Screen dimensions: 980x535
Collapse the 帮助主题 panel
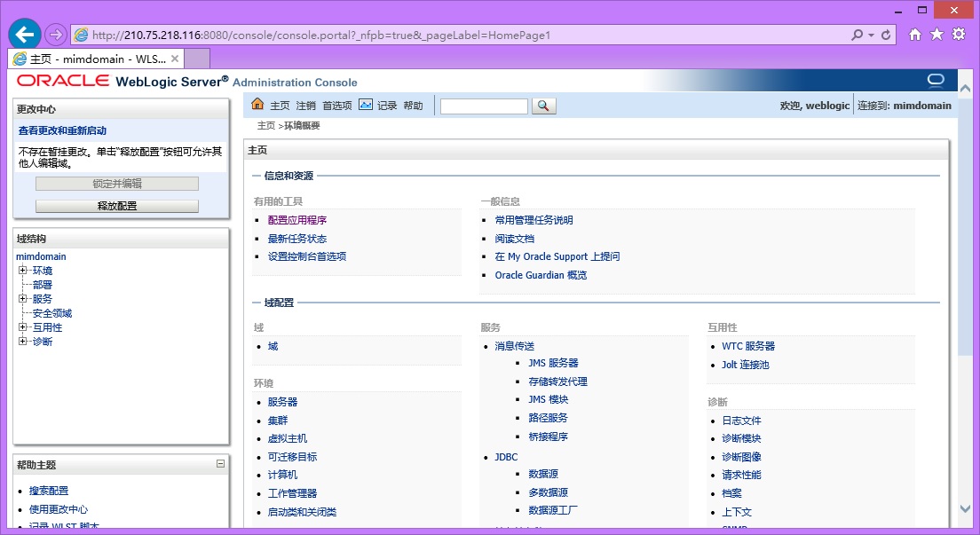[221, 464]
